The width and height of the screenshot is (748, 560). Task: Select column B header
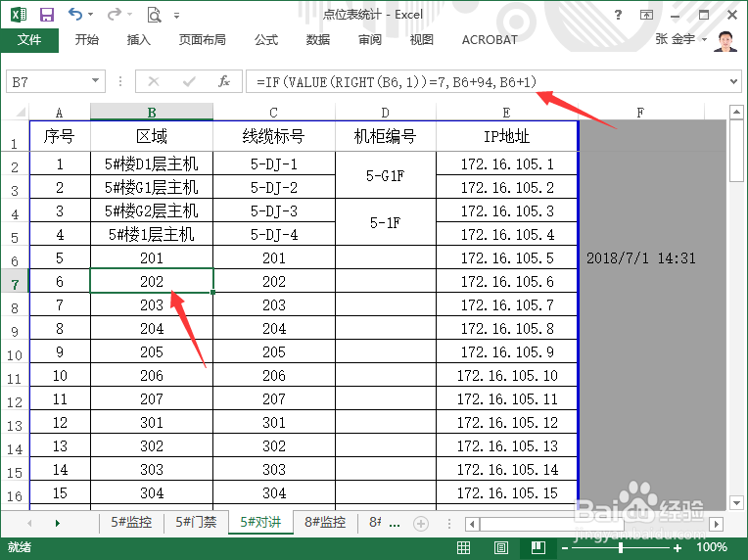(x=152, y=113)
